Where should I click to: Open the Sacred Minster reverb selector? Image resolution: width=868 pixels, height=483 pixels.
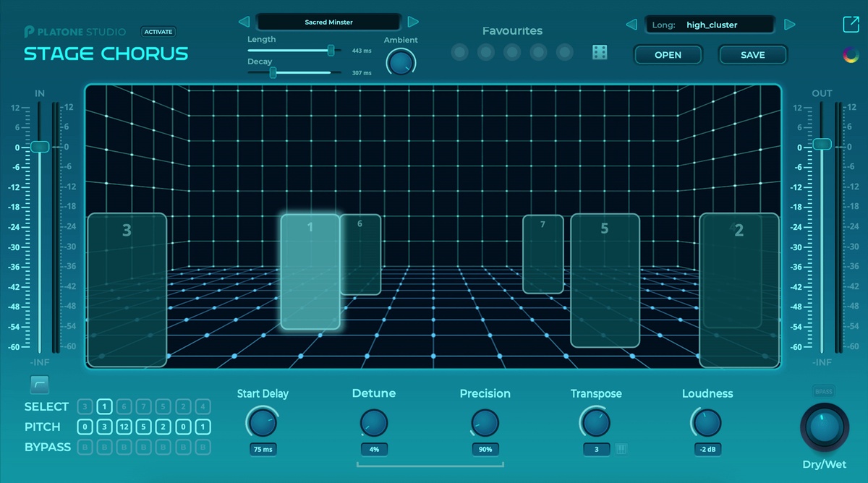coord(328,22)
